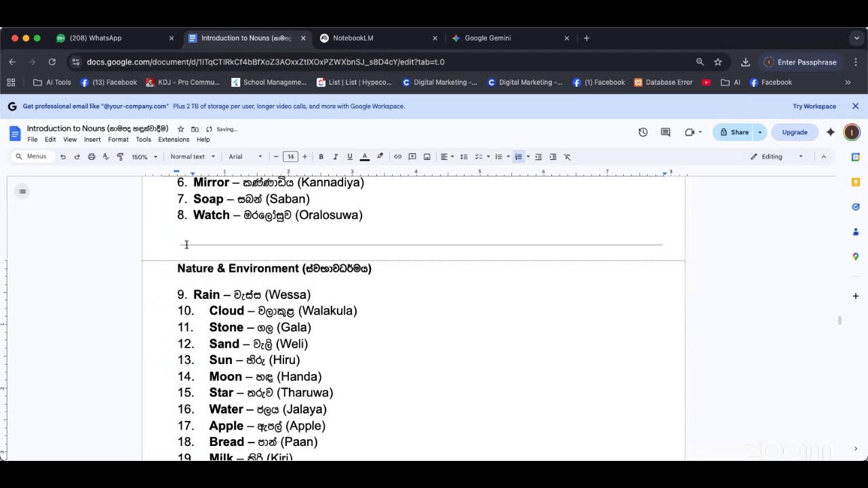Open Contacts in the side panel
This screenshot has width=868, height=488.
(855, 232)
